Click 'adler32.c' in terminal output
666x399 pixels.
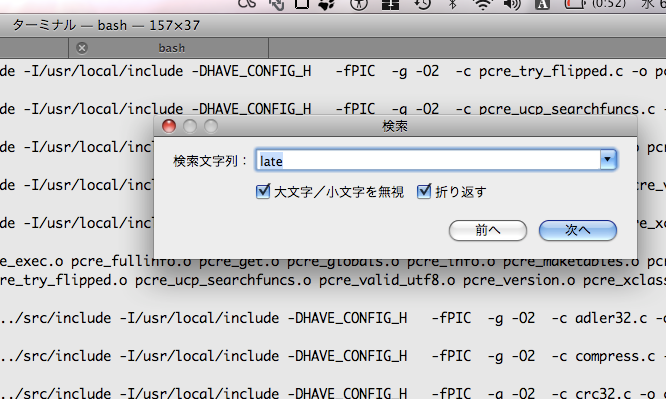611,318
